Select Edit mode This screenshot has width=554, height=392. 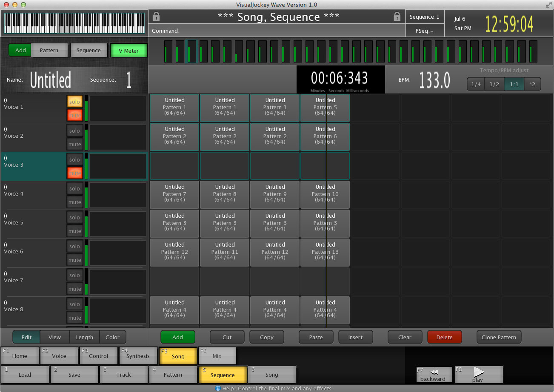coord(26,337)
